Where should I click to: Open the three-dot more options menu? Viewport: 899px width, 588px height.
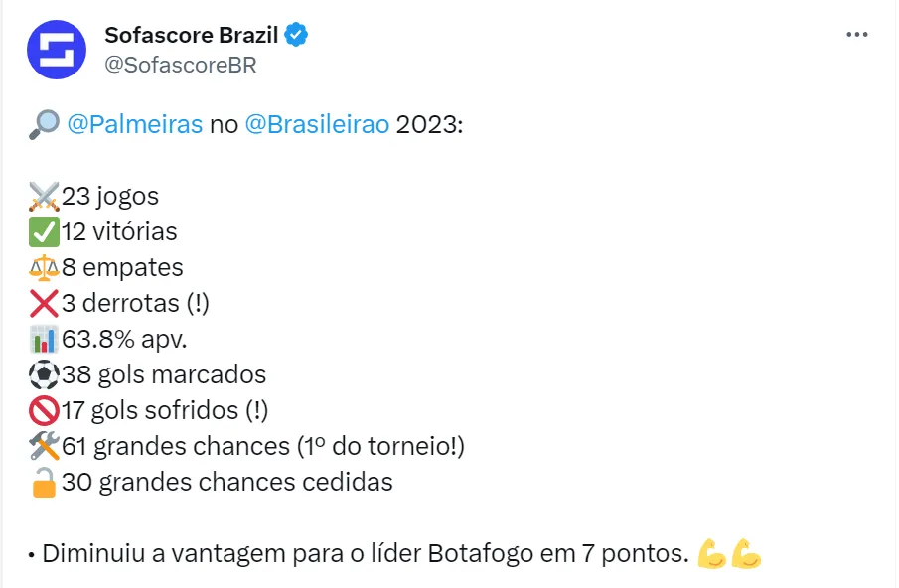pyautogui.click(x=856, y=35)
